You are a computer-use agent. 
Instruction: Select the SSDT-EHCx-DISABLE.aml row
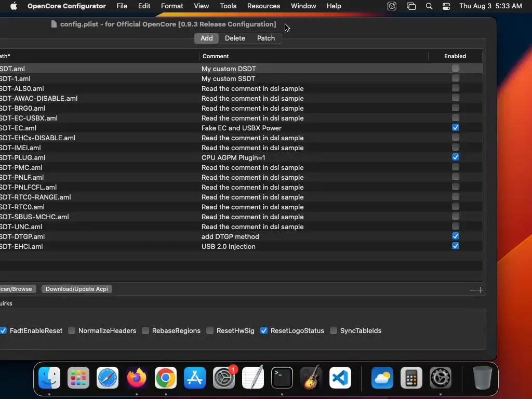click(241, 138)
